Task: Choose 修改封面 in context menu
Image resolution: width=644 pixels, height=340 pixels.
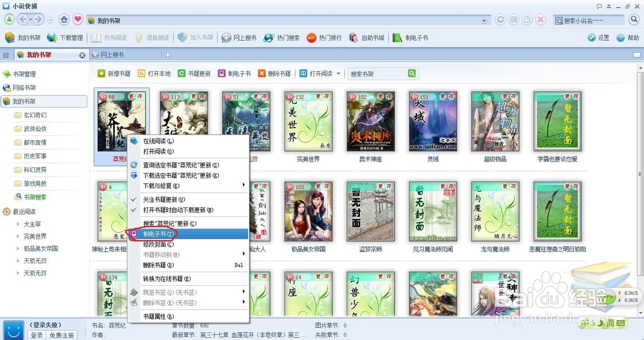Action: 189,244
